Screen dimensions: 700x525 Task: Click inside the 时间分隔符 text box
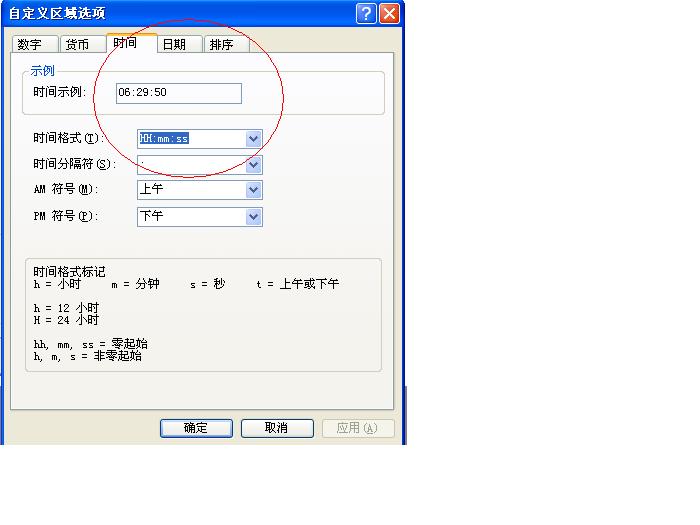(190, 165)
